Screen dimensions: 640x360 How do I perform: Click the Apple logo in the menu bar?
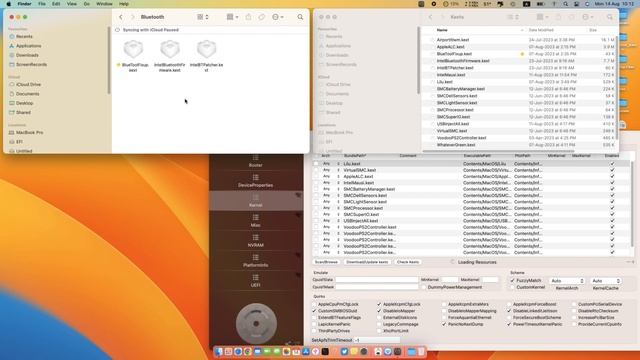click(9, 4)
